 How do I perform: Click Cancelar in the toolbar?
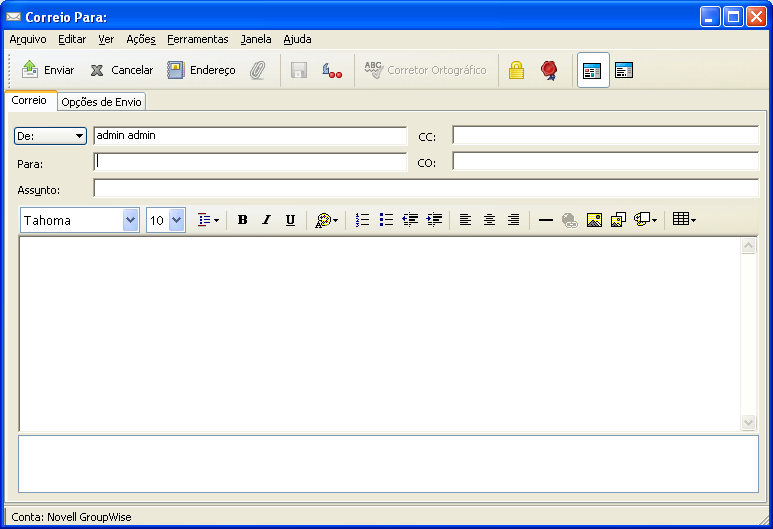[x=122, y=70]
